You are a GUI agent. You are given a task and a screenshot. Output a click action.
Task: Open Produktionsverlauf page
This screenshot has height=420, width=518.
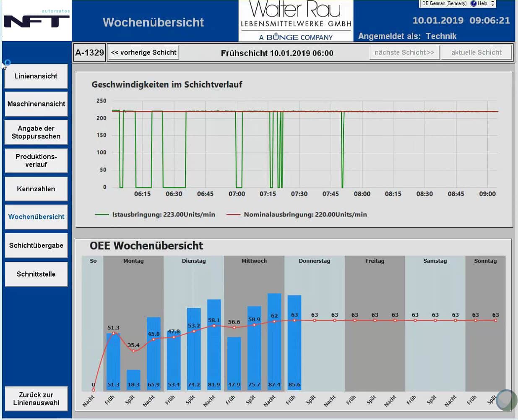pyautogui.click(x=36, y=160)
